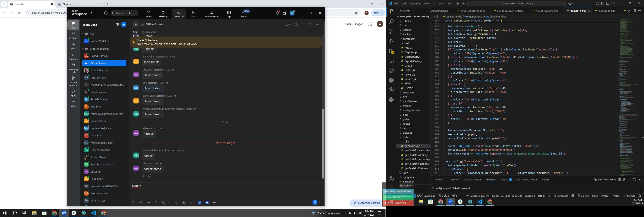Kill the terminal with trash icon

tap(624, 180)
